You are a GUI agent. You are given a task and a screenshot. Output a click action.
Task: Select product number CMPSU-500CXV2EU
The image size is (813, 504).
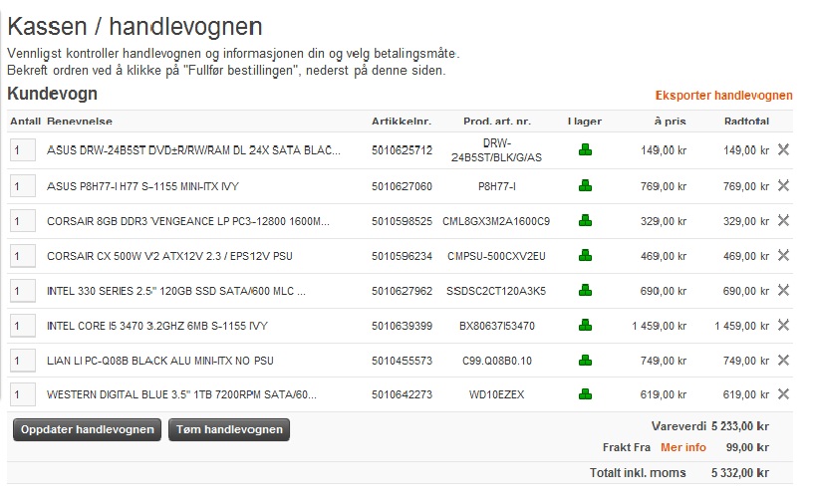click(x=496, y=256)
